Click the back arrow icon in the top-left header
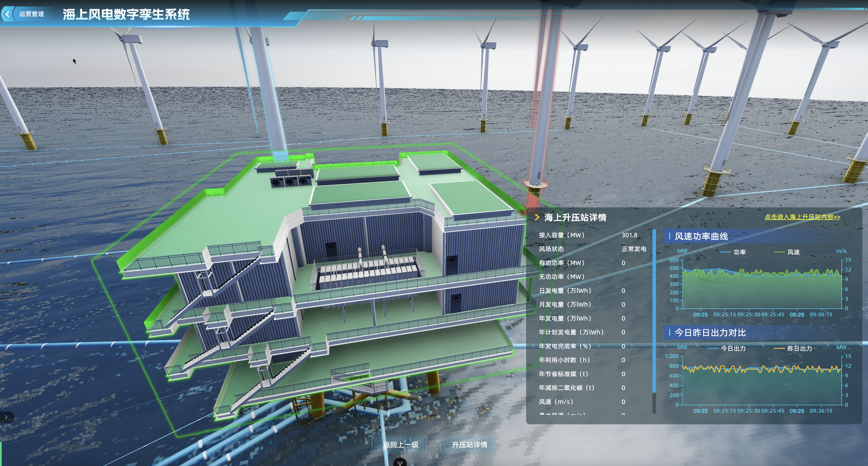This screenshot has width=868, height=466. 7,14
